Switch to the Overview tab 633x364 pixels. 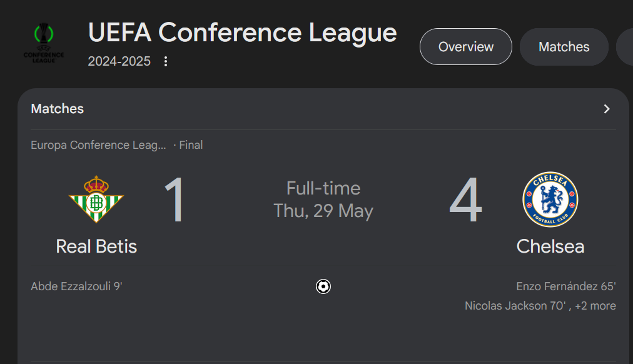tap(466, 47)
